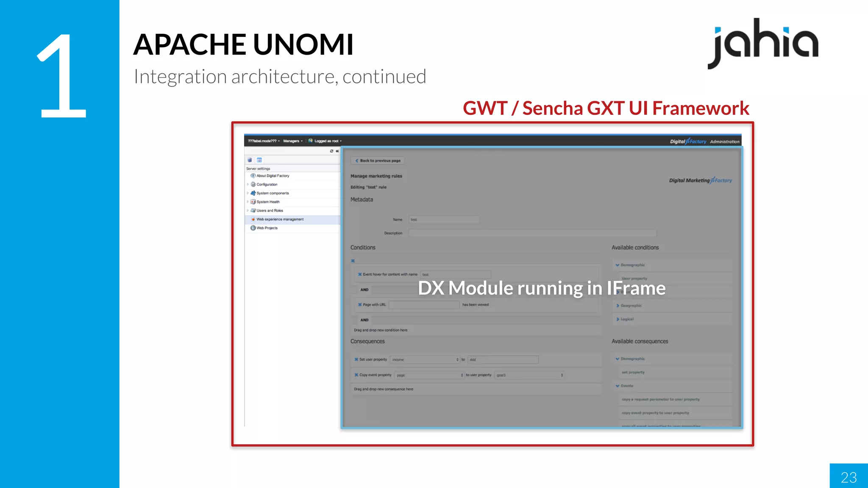The width and height of the screenshot is (868, 488).
Task: Collapse the Events consequences group
Action: [x=618, y=386]
